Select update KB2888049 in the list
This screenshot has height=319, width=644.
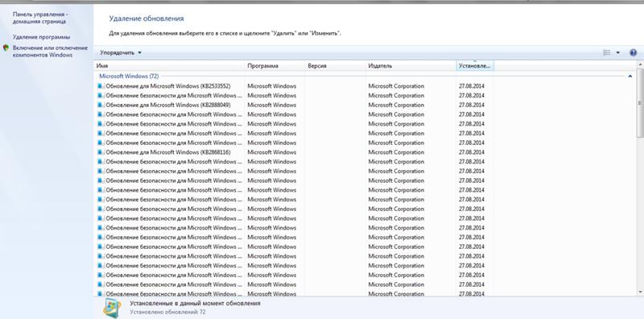(x=168, y=105)
